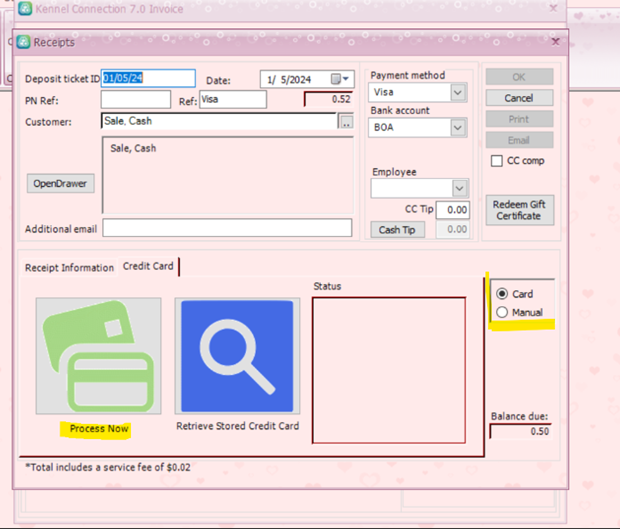Viewport: 620px width, 529px height.
Task: Close the Kennel Connection Invoice window
Action: 553,8
